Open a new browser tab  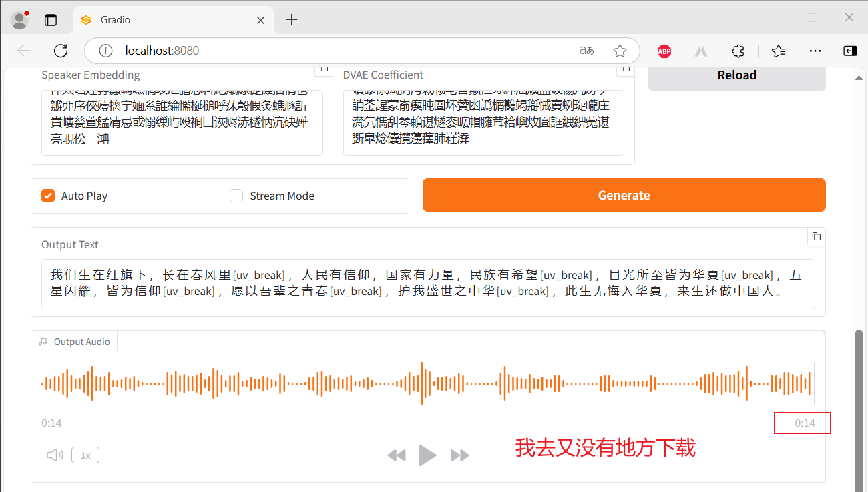pos(291,20)
